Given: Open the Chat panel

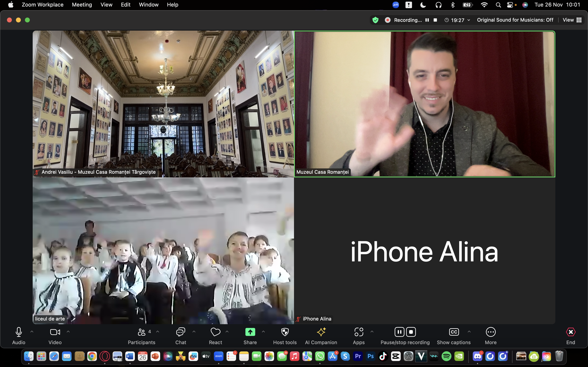Looking at the screenshot, I should 180,336.
